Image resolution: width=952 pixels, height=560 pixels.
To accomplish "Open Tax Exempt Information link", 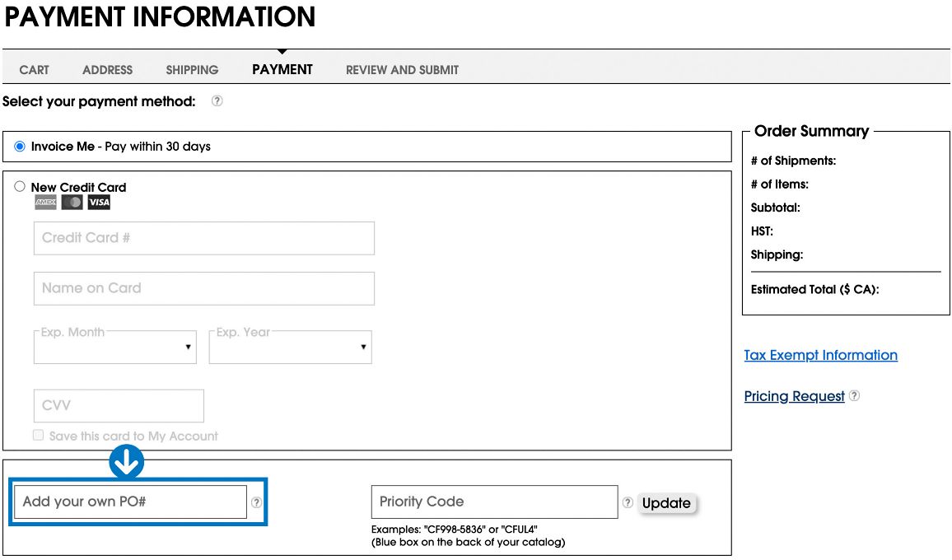I will pos(820,355).
